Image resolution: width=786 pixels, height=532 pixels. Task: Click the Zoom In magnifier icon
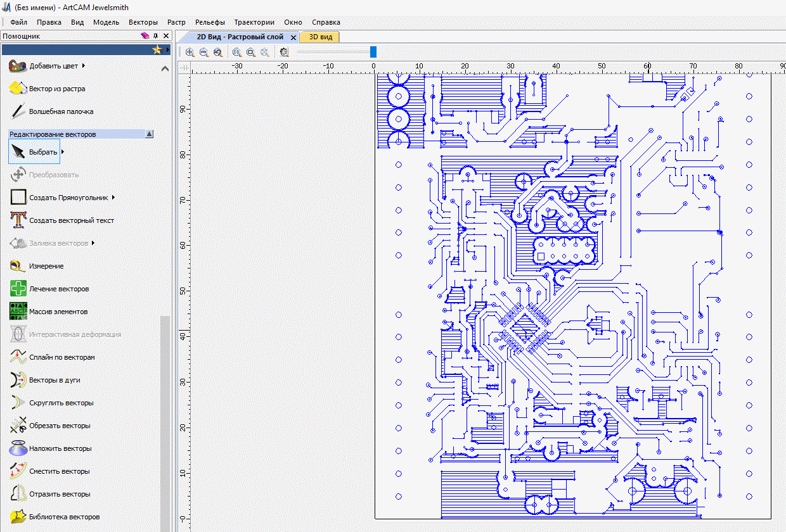[x=190, y=53]
